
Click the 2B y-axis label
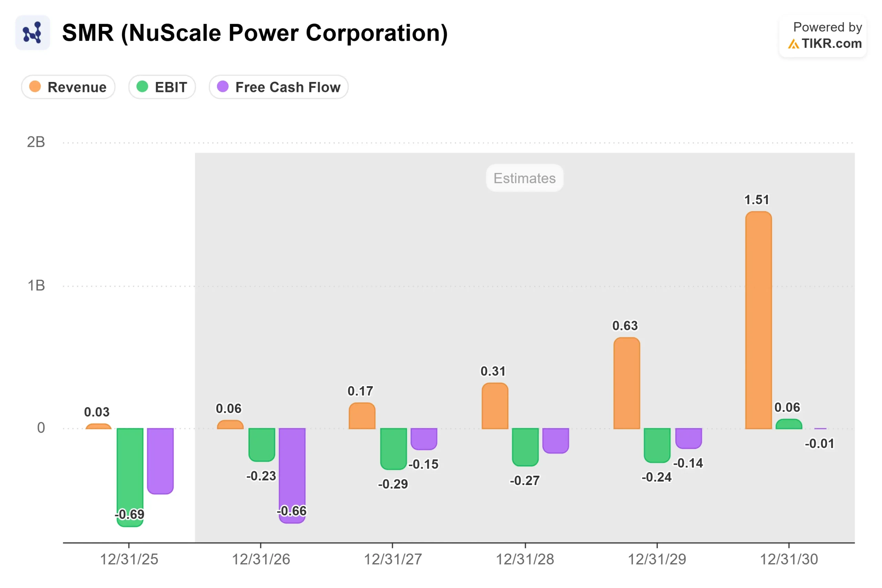click(x=36, y=142)
